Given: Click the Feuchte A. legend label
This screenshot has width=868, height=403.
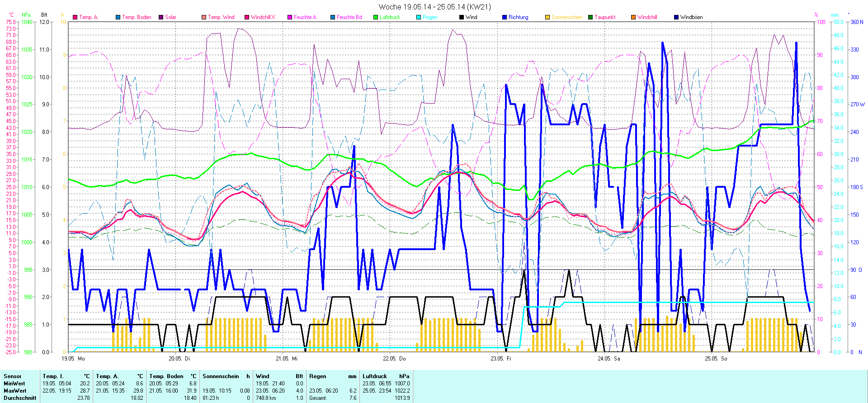Looking at the screenshot, I should coord(305,17).
